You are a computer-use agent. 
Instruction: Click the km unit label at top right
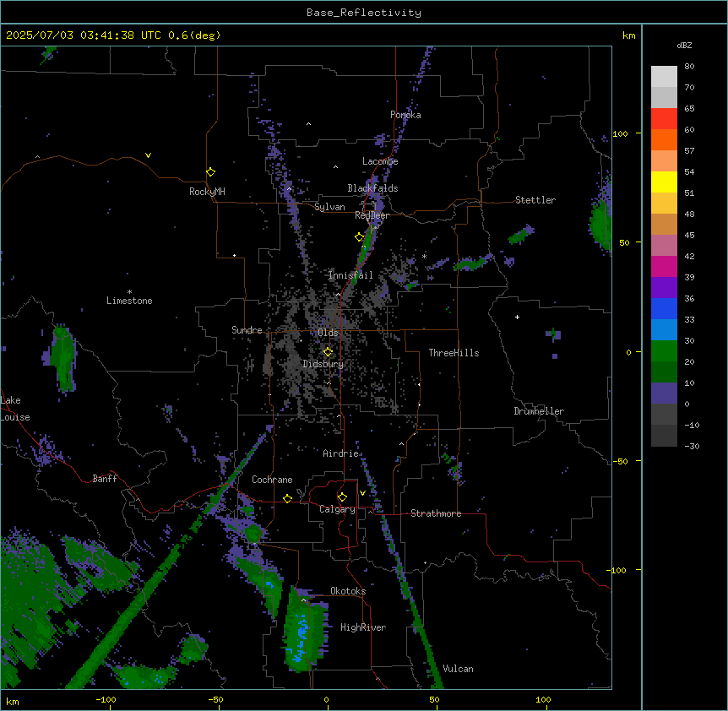tap(628, 35)
